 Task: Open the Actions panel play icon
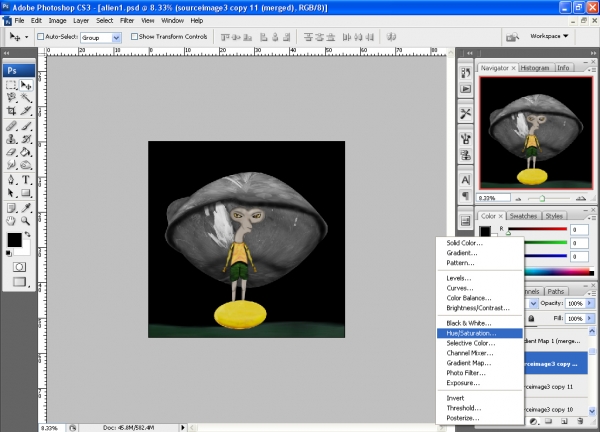[x=465, y=89]
